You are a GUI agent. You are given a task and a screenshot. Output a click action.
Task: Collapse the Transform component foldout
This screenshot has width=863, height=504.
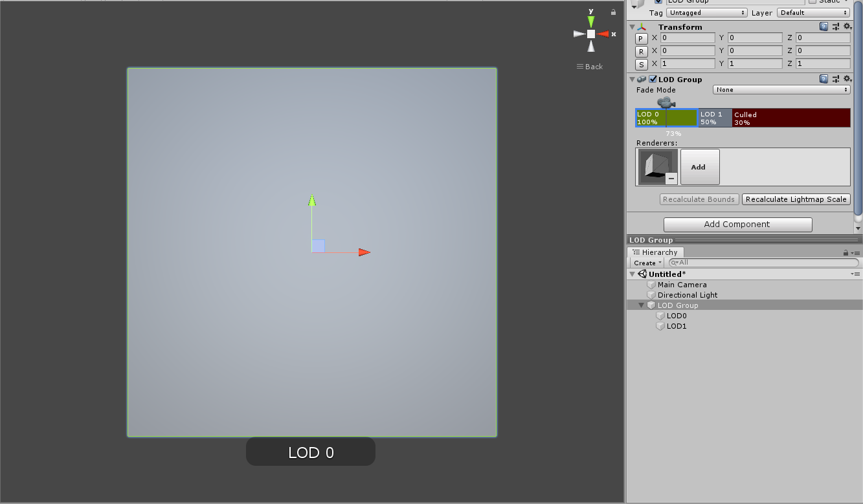pyautogui.click(x=633, y=27)
